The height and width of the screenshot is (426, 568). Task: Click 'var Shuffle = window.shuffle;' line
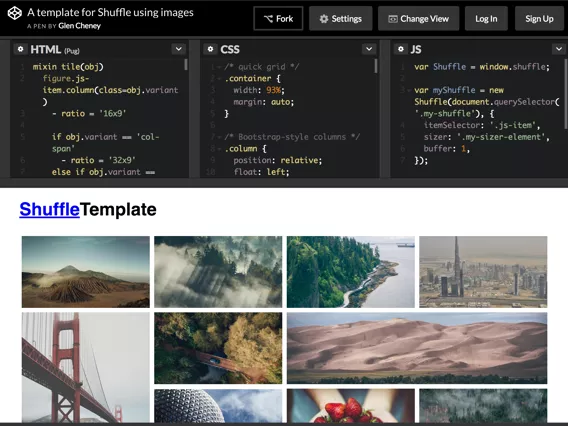(482, 67)
